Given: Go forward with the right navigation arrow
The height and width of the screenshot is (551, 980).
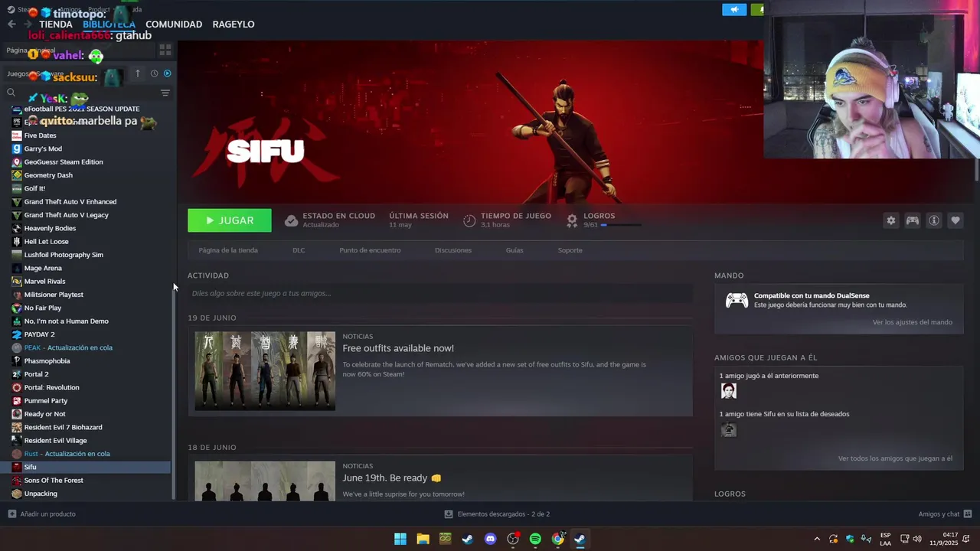Looking at the screenshot, I should click(28, 24).
